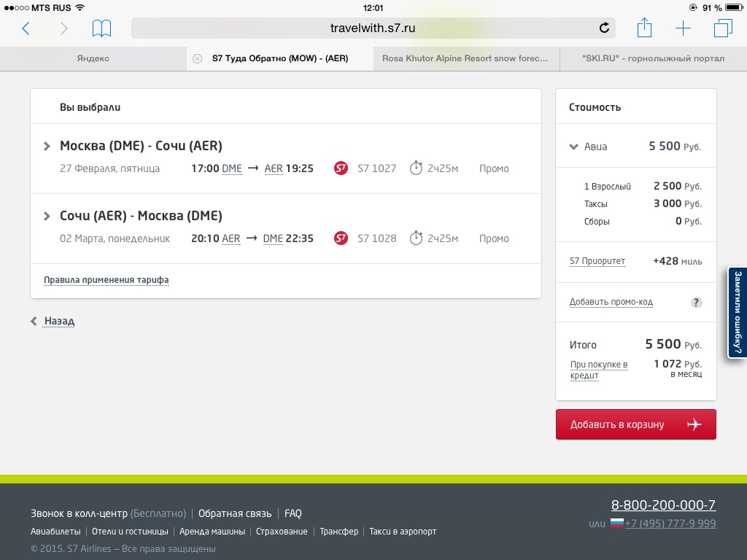Expand the Москва (DME) - Сочи (AER) flight

click(x=47, y=146)
